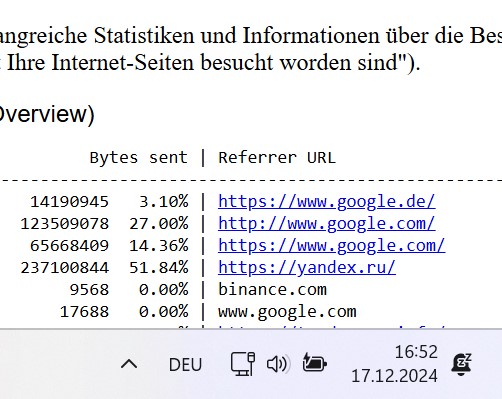The image size is (502, 399).
Task: Click the speaker volume icon
Action: tap(279, 364)
